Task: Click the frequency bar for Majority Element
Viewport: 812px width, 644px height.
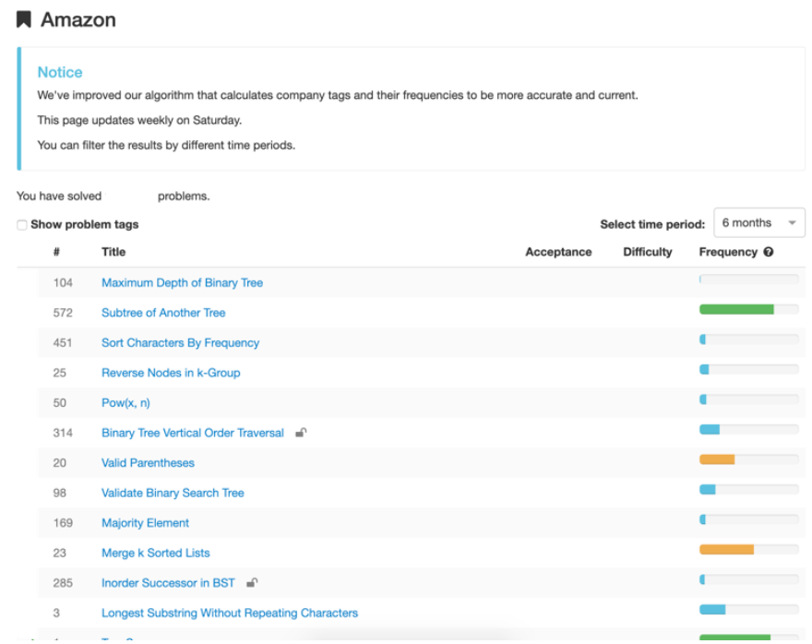Action: (x=749, y=519)
